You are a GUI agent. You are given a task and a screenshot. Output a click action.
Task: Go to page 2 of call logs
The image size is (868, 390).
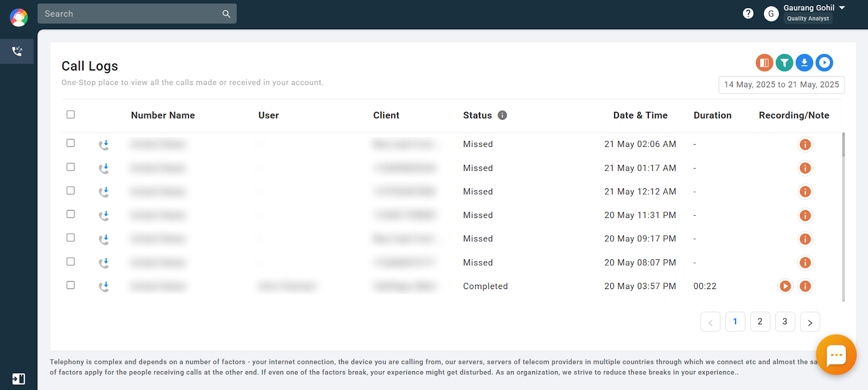tap(760, 322)
